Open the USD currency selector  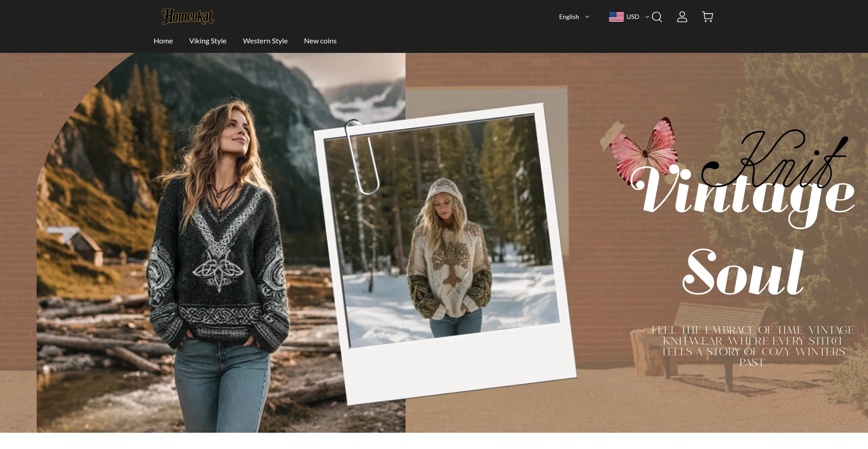click(x=632, y=17)
